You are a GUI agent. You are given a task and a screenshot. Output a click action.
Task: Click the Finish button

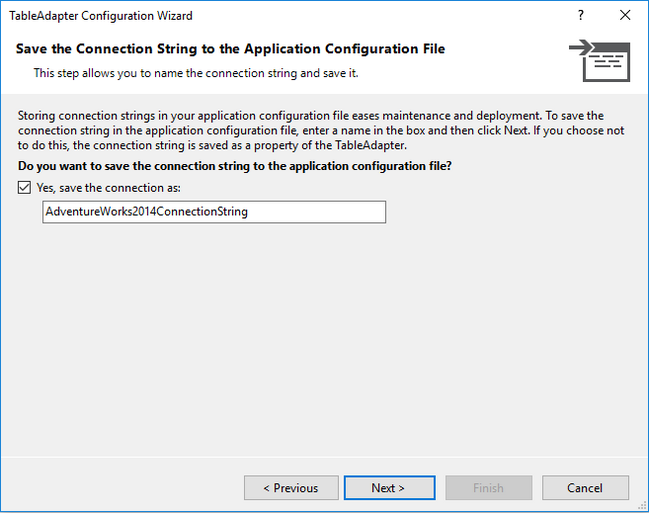pos(488,488)
